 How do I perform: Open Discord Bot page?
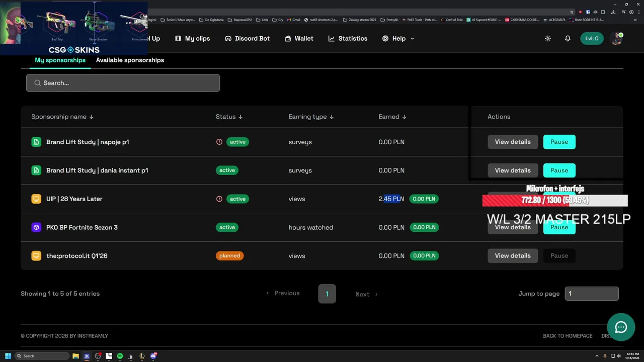point(247,39)
